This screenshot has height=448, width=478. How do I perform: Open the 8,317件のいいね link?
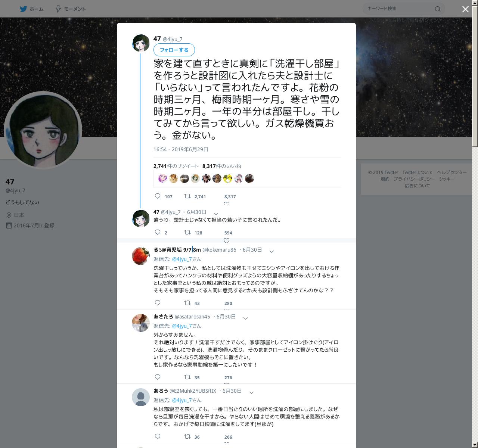221,166
